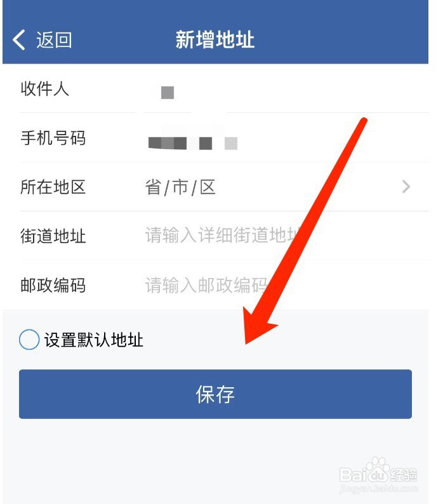The width and height of the screenshot is (443, 504).
Task: Tap the 手机号码 label
Action: coord(53,138)
